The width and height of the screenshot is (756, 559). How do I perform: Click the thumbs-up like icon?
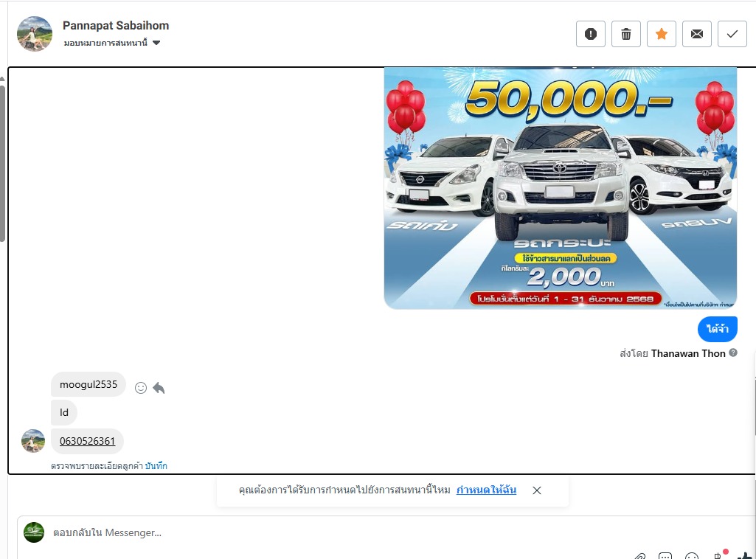pos(746,556)
